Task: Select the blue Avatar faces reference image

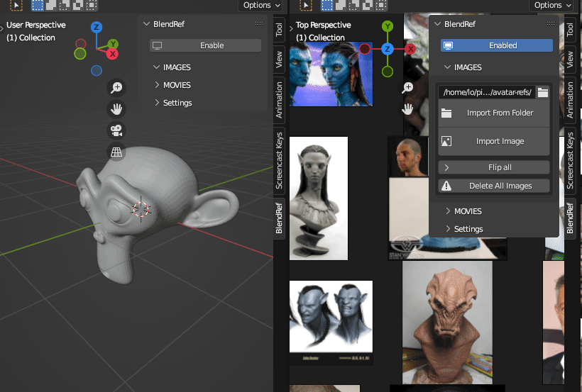Action: 331,74
